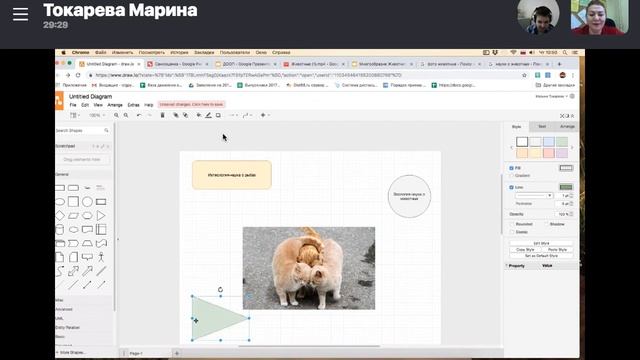The height and width of the screenshot is (360, 640).
Task: Select the circle shape in General palette
Action: click(x=87, y=202)
